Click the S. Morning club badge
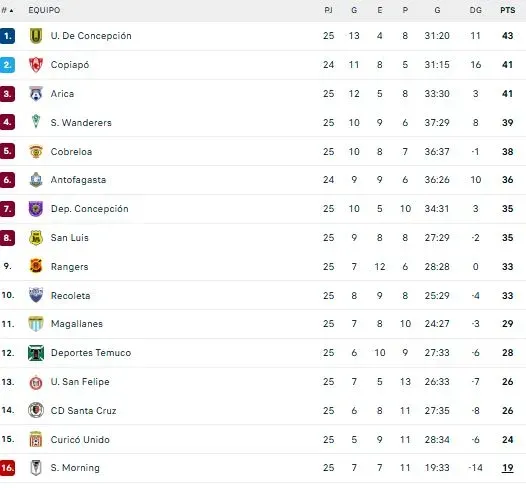The image size is (526, 490). [36, 468]
